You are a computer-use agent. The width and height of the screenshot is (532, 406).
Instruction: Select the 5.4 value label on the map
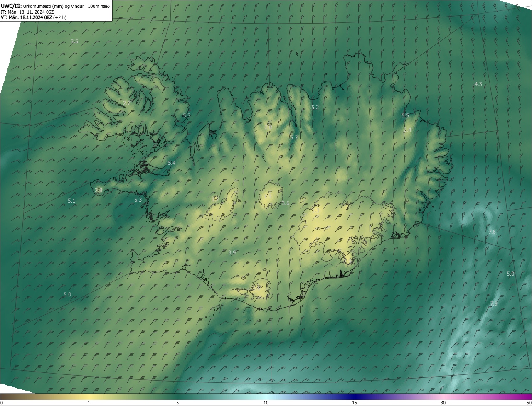[172, 163]
